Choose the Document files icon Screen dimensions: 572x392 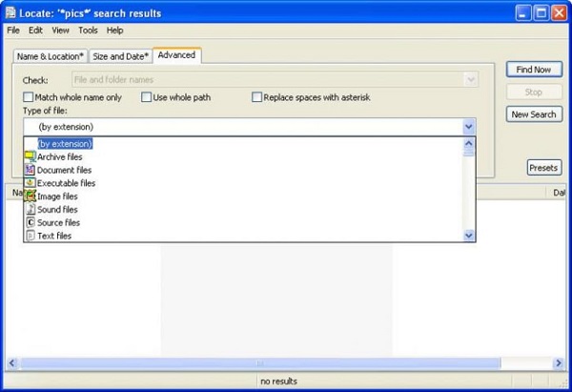30,170
